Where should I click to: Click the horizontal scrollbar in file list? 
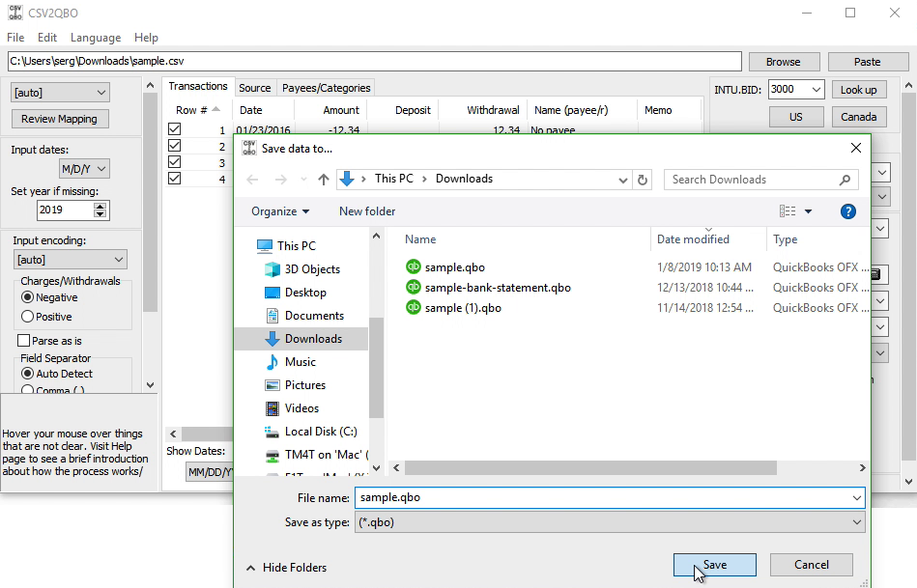tap(590, 467)
